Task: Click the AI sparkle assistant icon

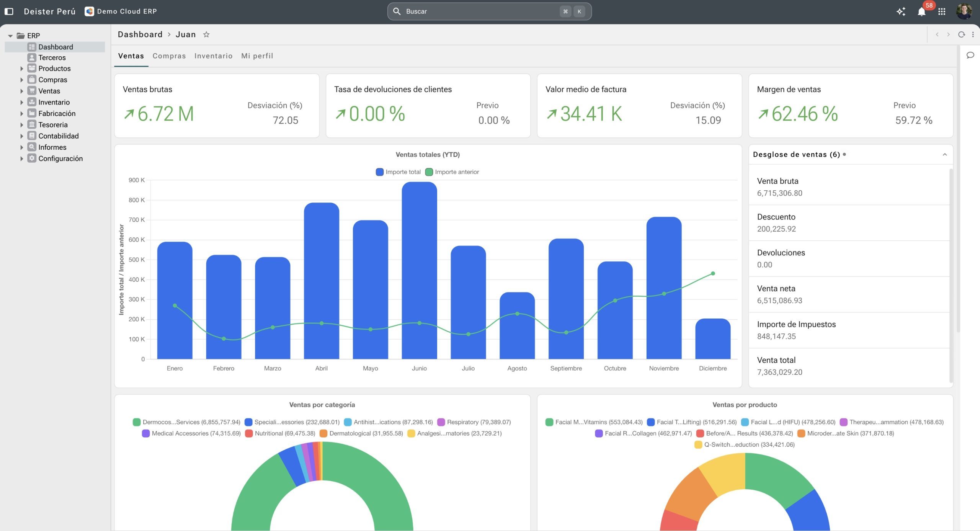Action: point(901,11)
